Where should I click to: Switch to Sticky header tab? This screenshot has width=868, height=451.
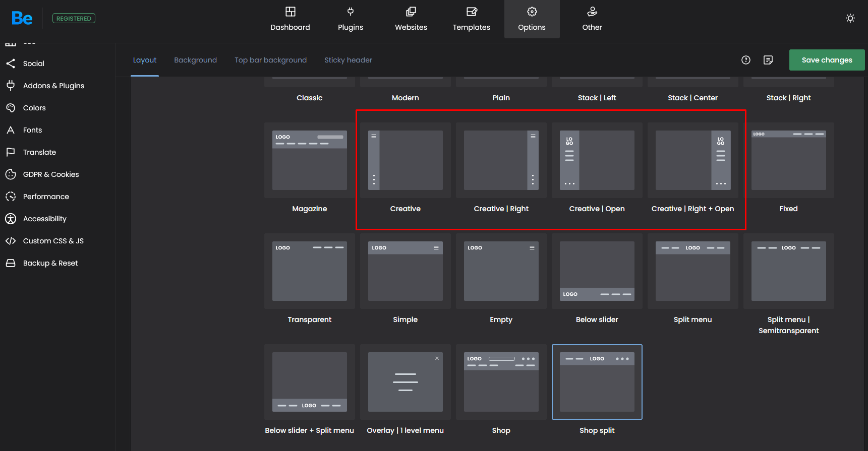pos(349,60)
